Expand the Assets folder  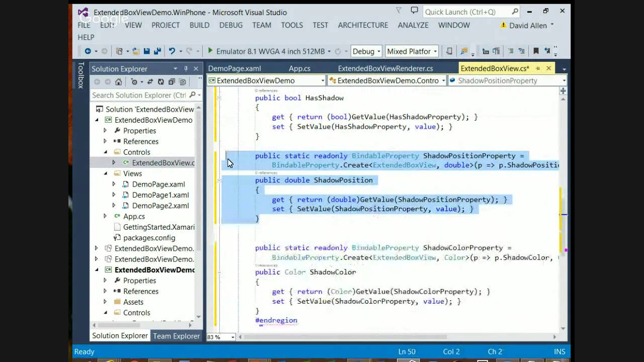click(105, 302)
